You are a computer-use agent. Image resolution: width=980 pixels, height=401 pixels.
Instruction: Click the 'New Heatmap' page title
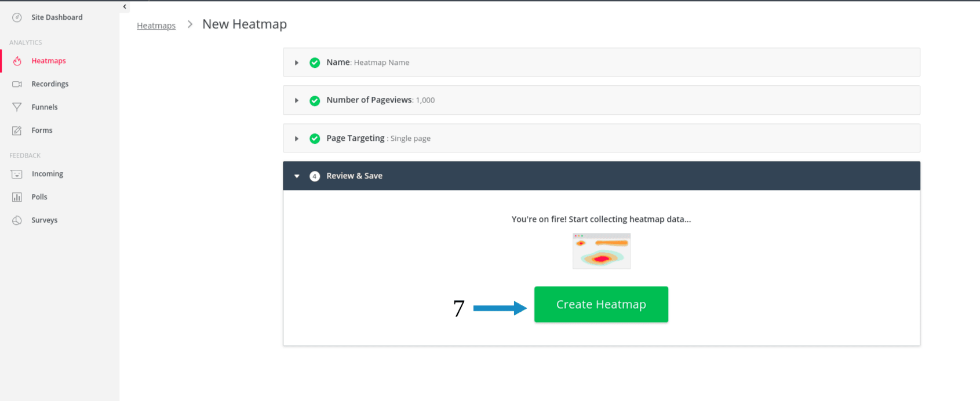click(245, 24)
